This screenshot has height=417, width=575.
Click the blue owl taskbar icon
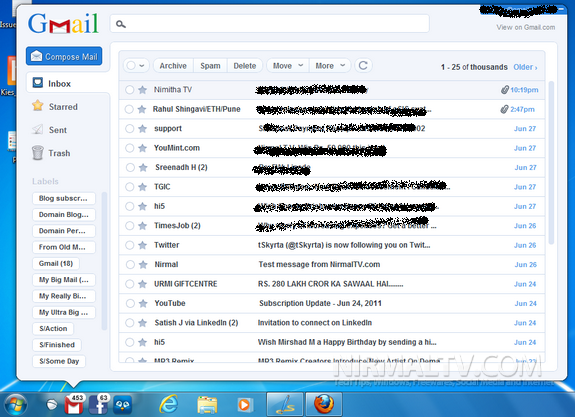click(x=122, y=405)
